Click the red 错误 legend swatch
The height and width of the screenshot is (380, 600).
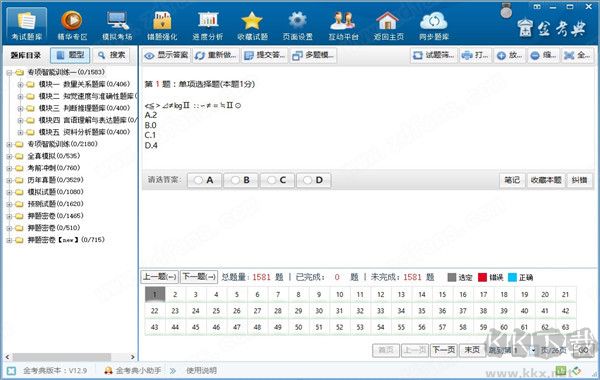tap(483, 277)
